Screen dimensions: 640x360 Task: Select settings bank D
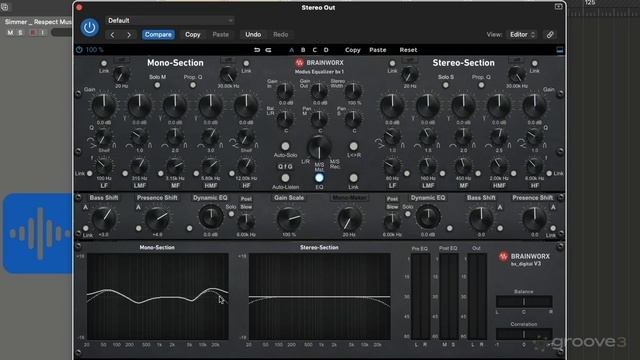click(x=326, y=50)
